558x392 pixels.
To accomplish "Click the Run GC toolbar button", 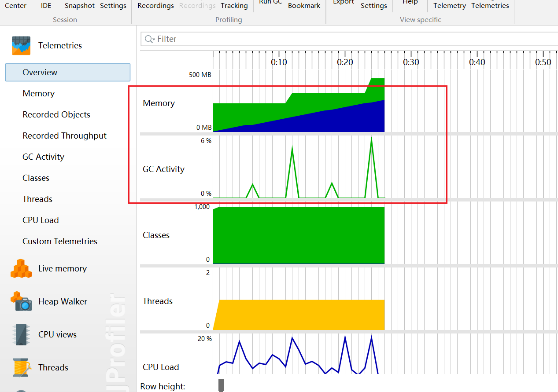I will point(270,3).
